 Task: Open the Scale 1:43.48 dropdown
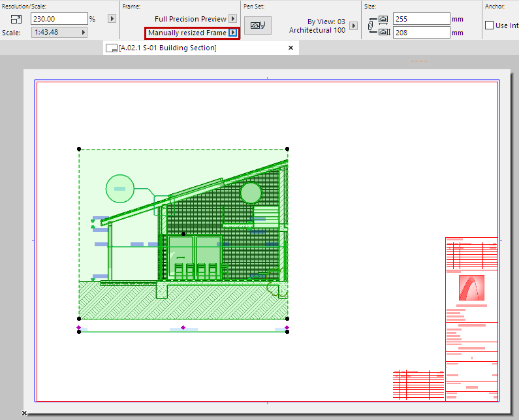(59, 32)
